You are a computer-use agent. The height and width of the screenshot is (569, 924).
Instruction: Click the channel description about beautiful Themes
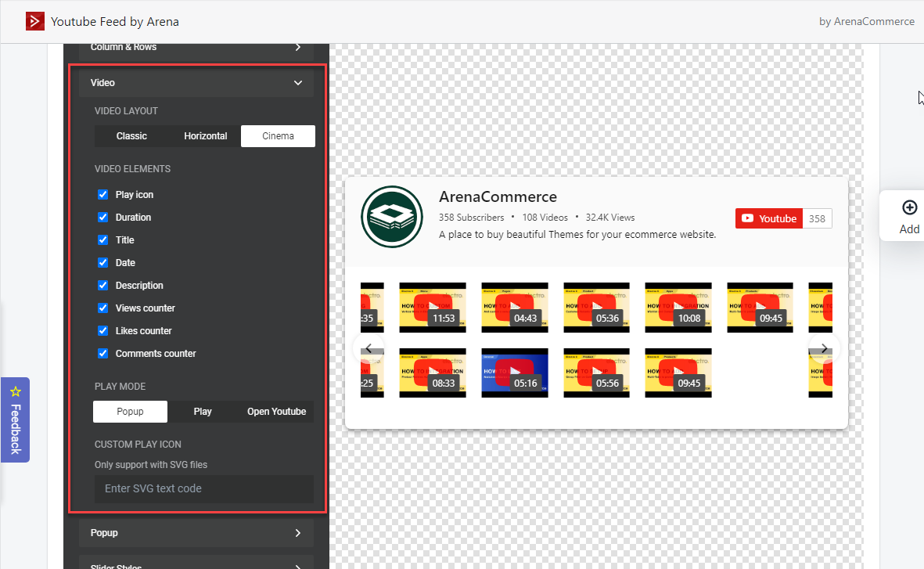pos(577,235)
